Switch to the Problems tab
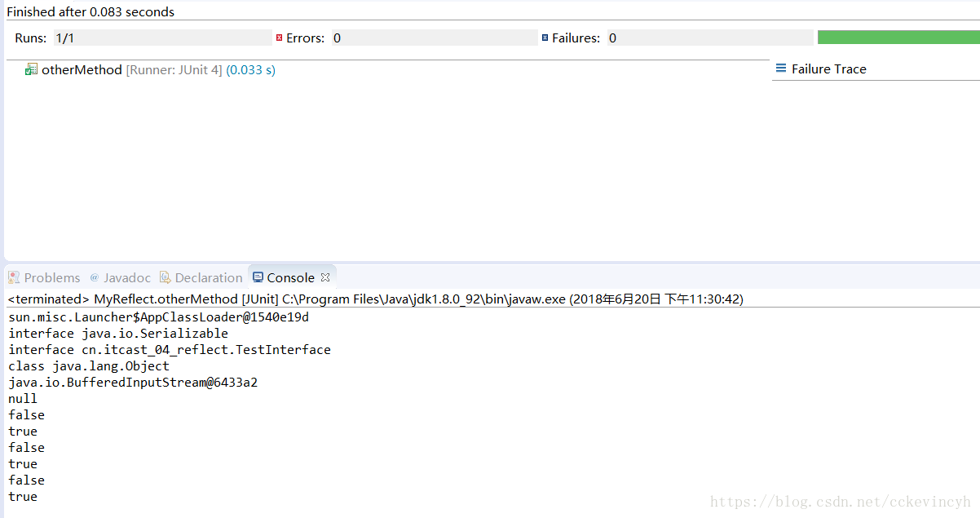 tap(52, 277)
